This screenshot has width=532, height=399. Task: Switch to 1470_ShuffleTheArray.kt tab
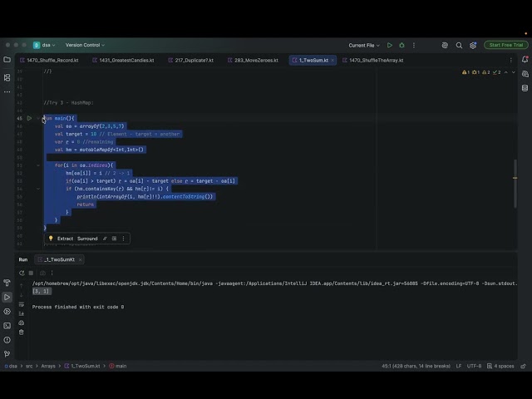[x=373, y=61]
